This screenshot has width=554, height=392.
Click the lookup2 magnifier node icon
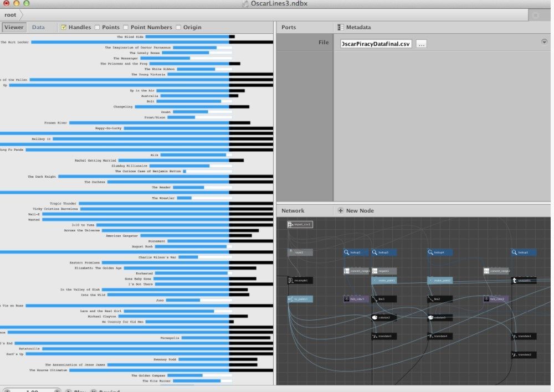pyautogui.click(x=346, y=252)
